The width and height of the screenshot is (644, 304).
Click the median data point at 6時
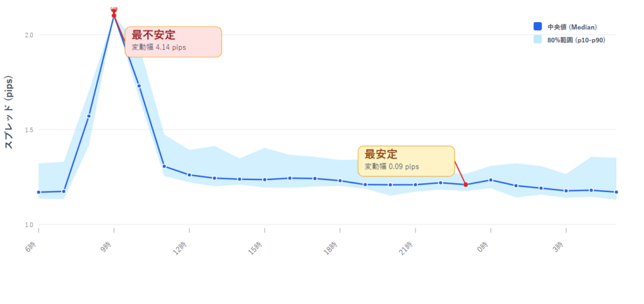coord(38,192)
